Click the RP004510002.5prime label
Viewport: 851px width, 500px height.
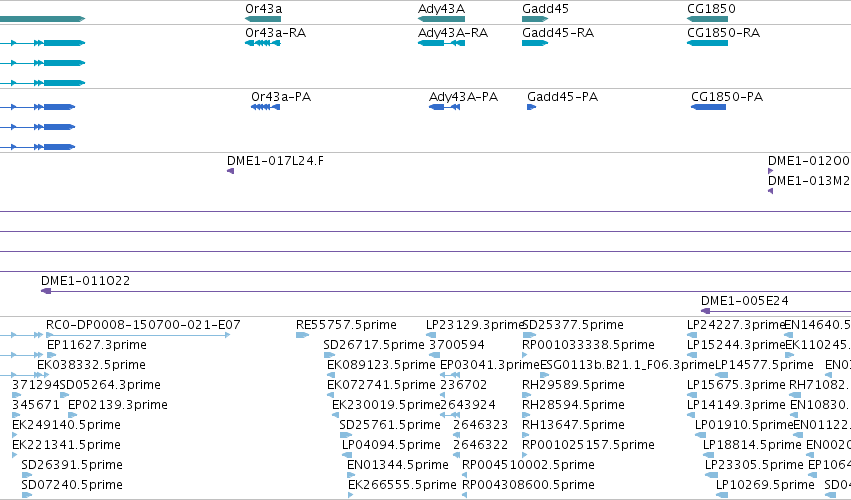[528, 465]
